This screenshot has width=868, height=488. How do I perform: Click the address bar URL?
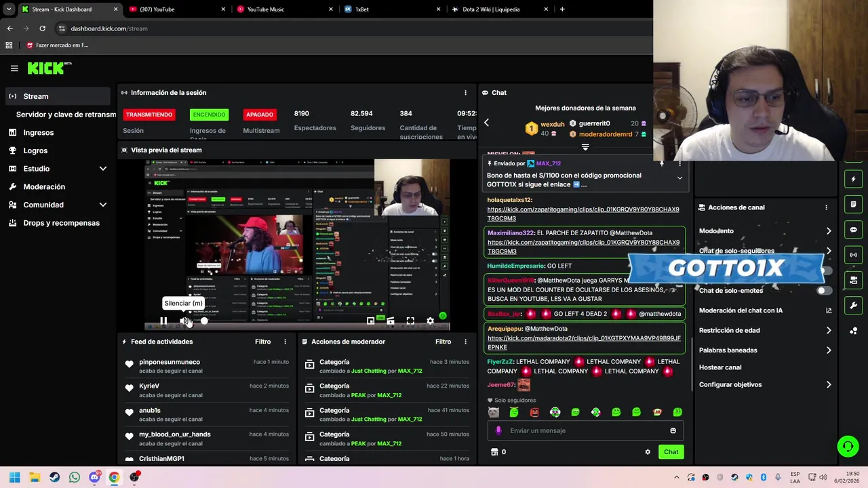coord(109,28)
